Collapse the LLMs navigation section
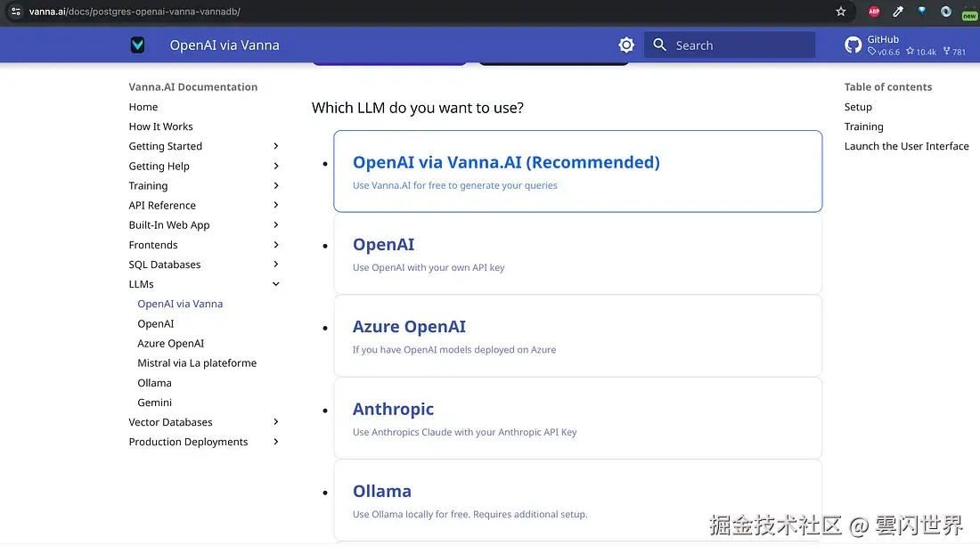Screen dimensions: 980x554 [x=276, y=284]
